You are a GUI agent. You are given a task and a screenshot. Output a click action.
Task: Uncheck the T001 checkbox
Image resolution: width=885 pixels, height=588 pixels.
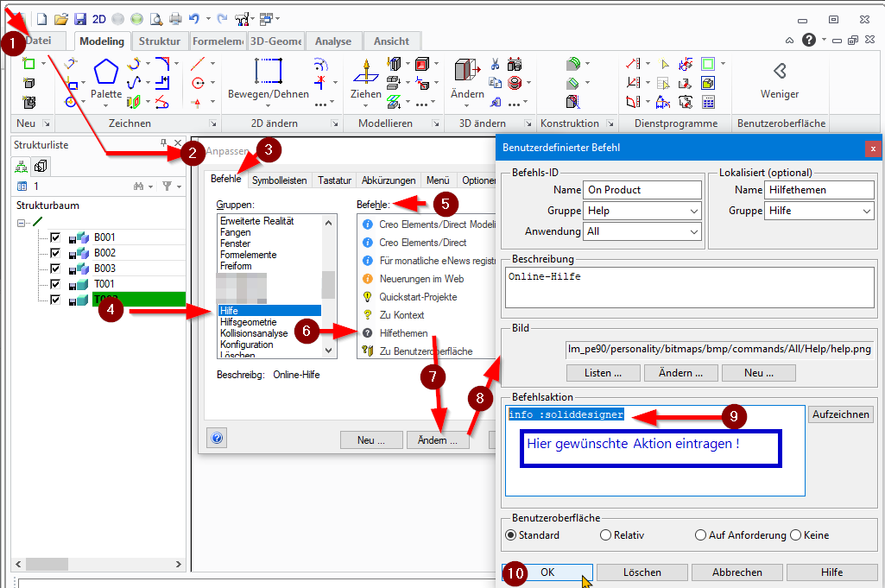pos(54,284)
